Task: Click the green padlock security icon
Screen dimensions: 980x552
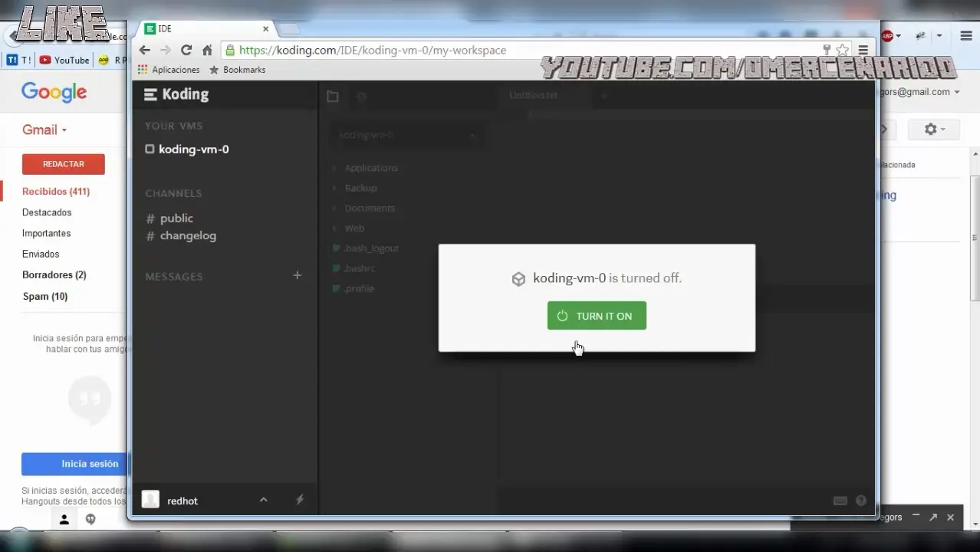Action: (x=229, y=50)
